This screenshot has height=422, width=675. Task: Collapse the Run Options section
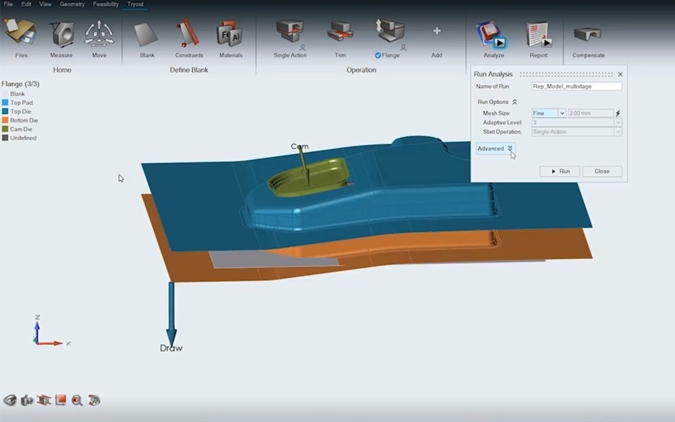click(x=515, y=102)
